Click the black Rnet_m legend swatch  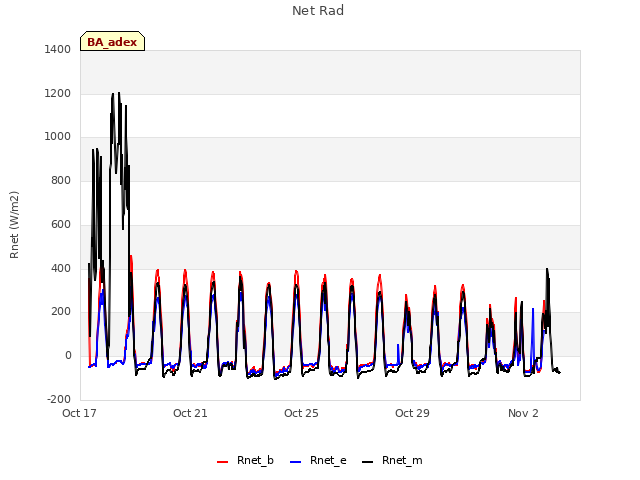pos(368,462)
